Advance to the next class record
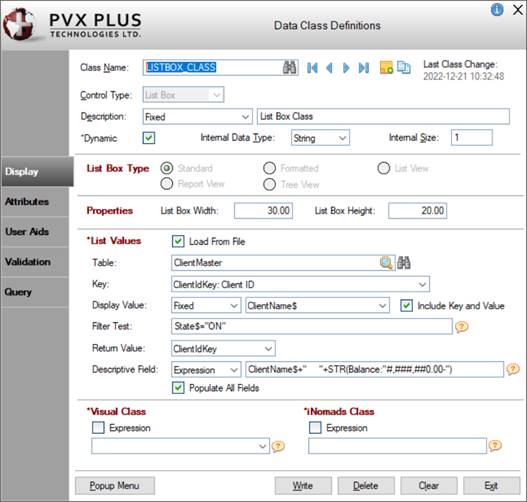Screen dimensions: 527x502 pyautogui.click(x=346, y=68)
